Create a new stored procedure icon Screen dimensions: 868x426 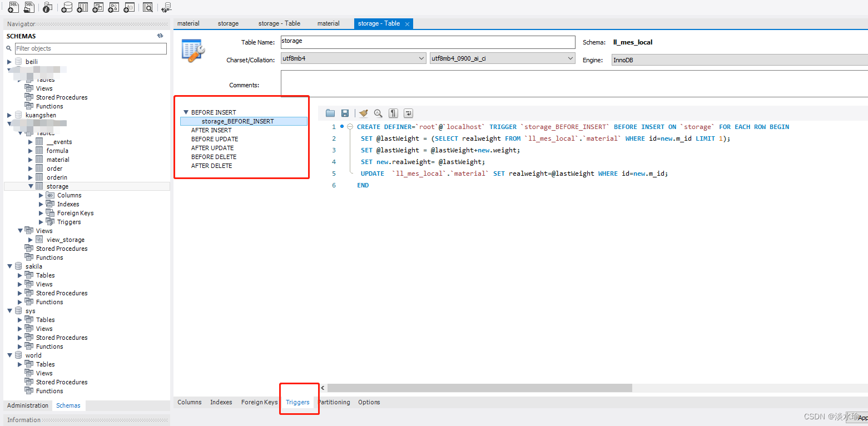(113, 7)
